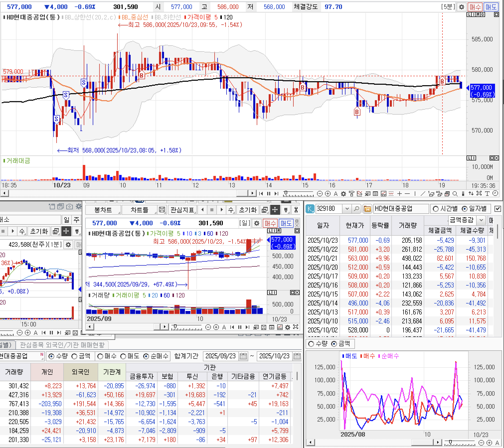Screen dimensions: 504x448
Task: Toggle the checkbox beside 일자별
Action: (x=497, y=209)
